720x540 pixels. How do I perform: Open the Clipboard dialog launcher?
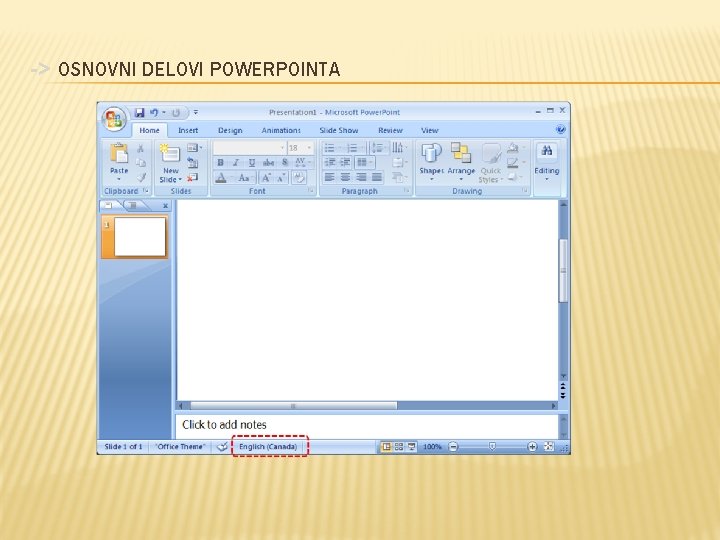pyautogui.click(x=146, y=191)
